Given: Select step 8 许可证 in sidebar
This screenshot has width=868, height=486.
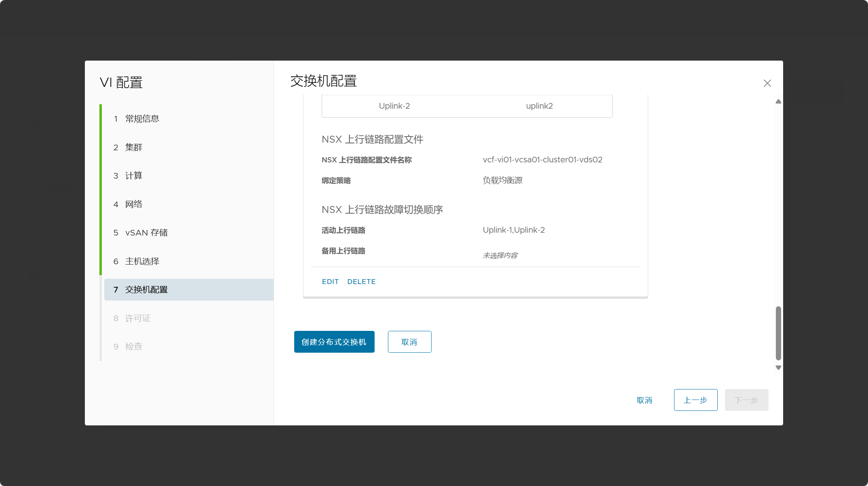Looking at the screenshot, I should (x=138, y=318).
